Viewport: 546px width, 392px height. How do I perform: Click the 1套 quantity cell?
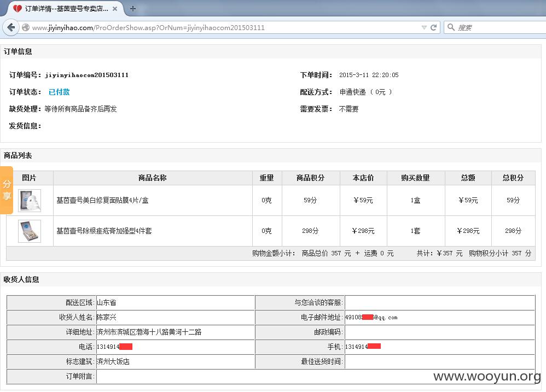[415, 231]
